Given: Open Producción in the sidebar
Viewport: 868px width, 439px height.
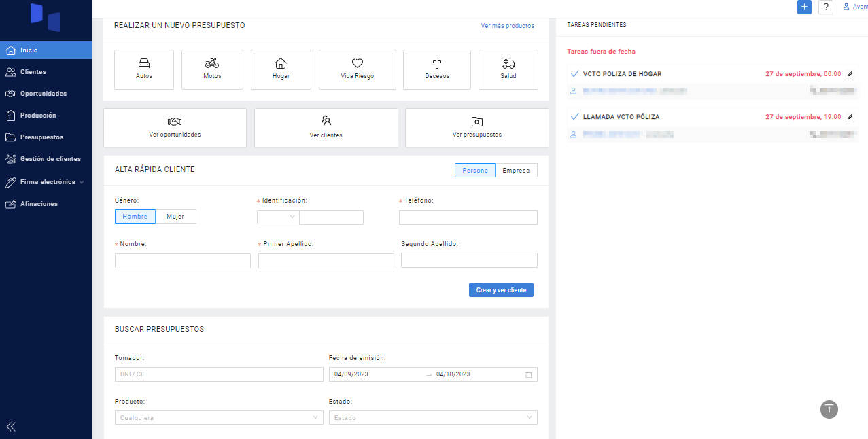Looking at the screenshot, I should [46, 116].
